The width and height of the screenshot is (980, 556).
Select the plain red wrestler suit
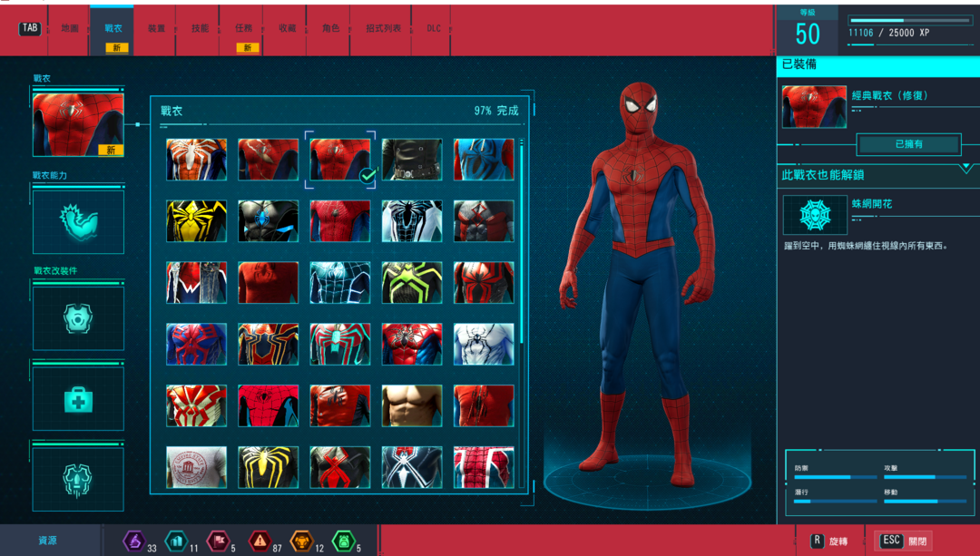tap(268, 282)
